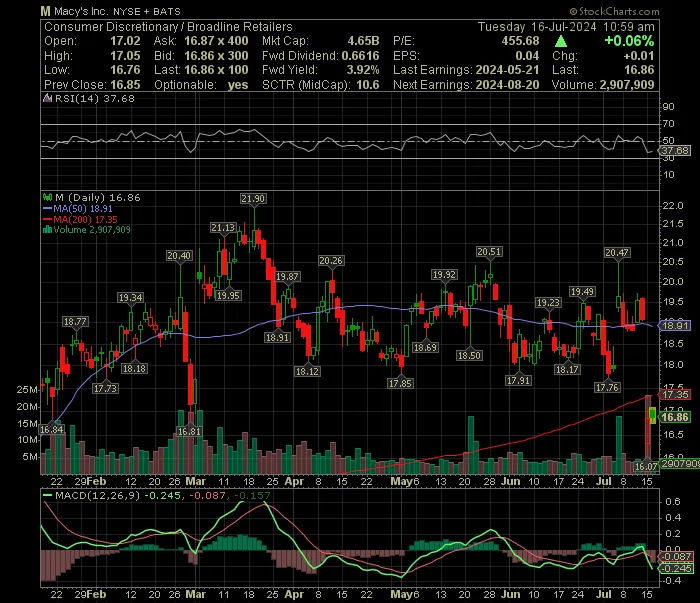Click the red 17.35 MA tag on right axis
The height and width of the screenshot is (603, 700).
[675, 395]
